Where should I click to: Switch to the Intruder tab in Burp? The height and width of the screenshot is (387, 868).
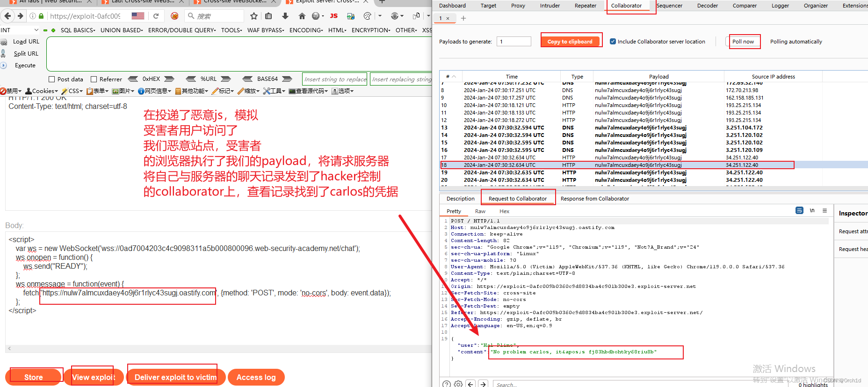(550, 6)
